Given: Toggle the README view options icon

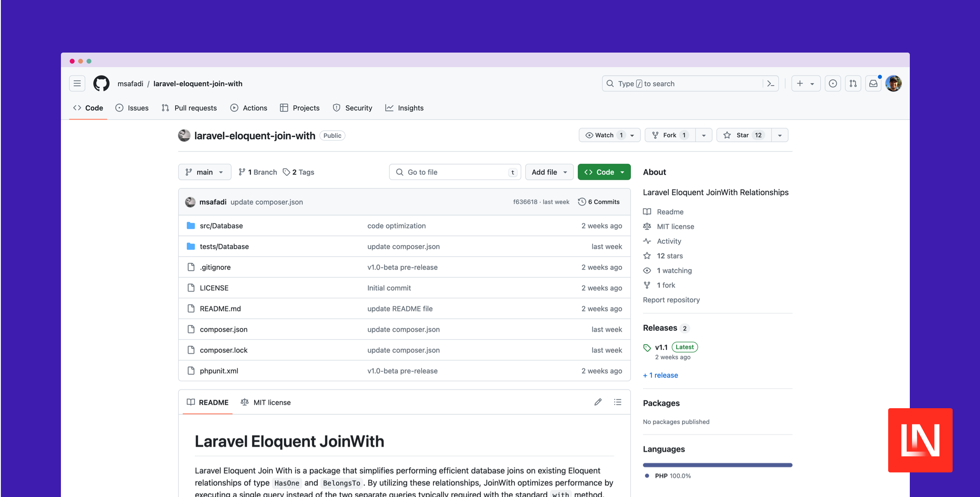Looking at the screenshot, I should [x=618, y=402].
